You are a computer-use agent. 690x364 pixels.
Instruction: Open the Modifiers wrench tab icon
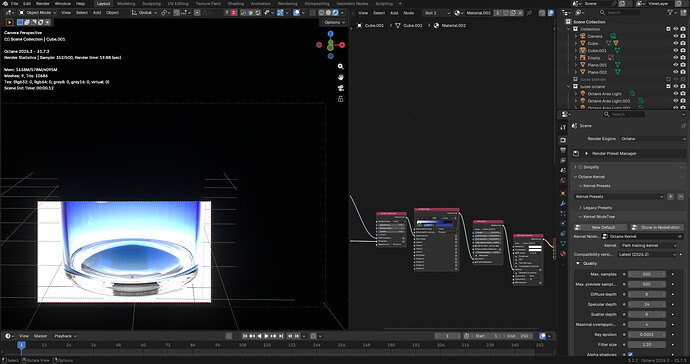pyautogui.click(x=563, y=203)
